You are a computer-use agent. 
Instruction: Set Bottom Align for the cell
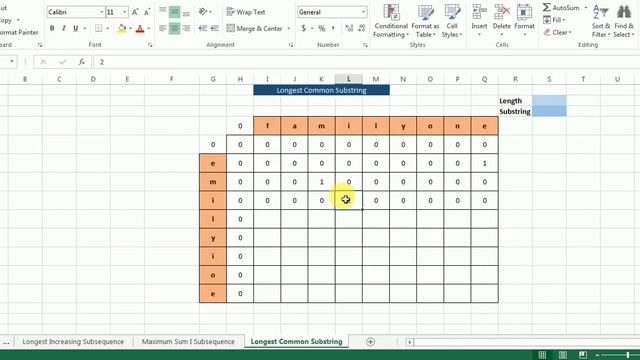(186, 12)
